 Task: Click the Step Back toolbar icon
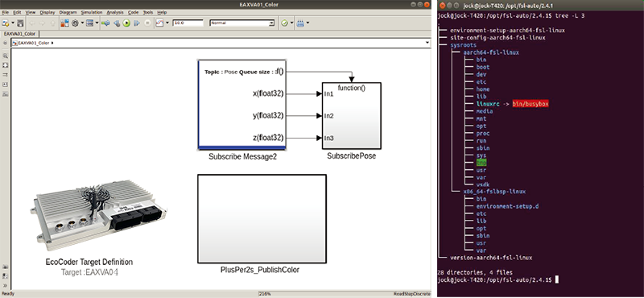click(117, 23)
